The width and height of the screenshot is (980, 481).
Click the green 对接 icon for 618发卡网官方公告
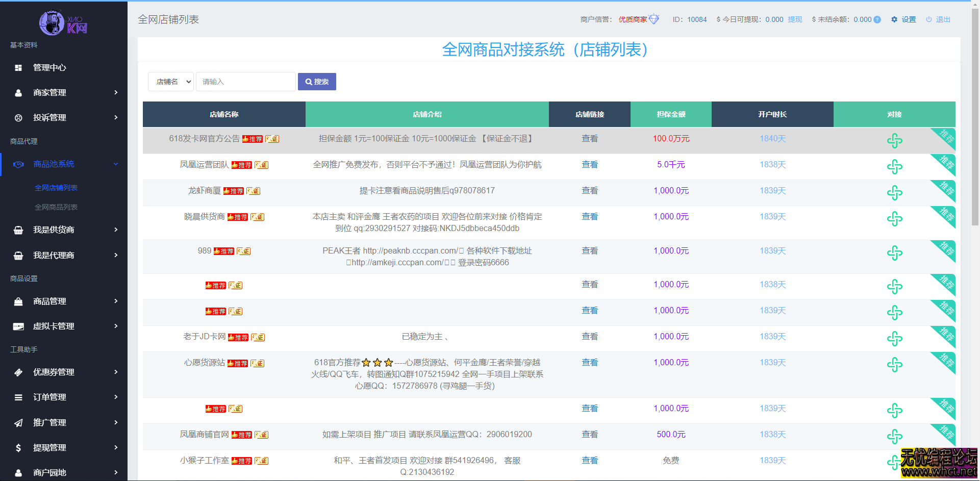tap(894, 141)
